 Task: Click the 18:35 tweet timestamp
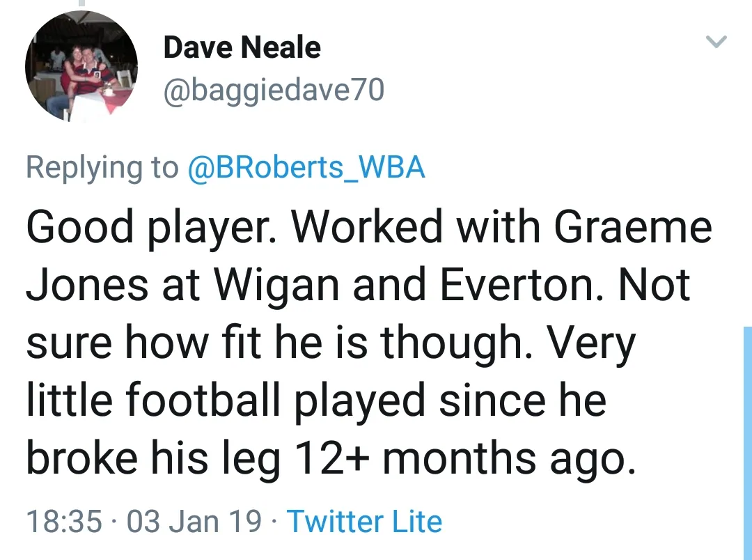click(x=63, y=521)
